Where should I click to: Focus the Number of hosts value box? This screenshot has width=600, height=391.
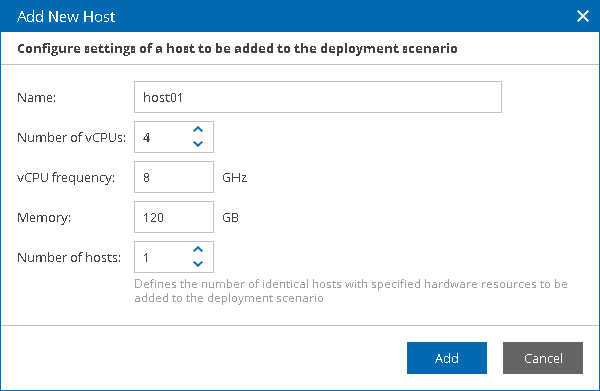(x=163, y=257)
